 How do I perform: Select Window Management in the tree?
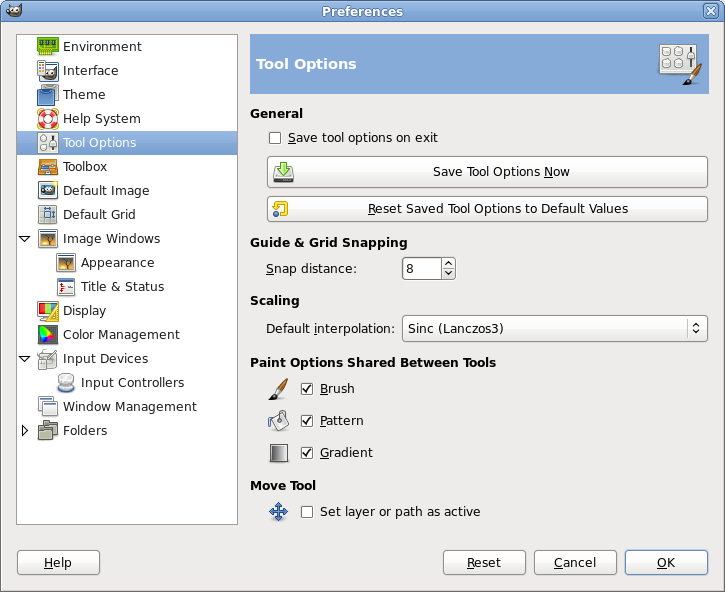click(129, 407)
